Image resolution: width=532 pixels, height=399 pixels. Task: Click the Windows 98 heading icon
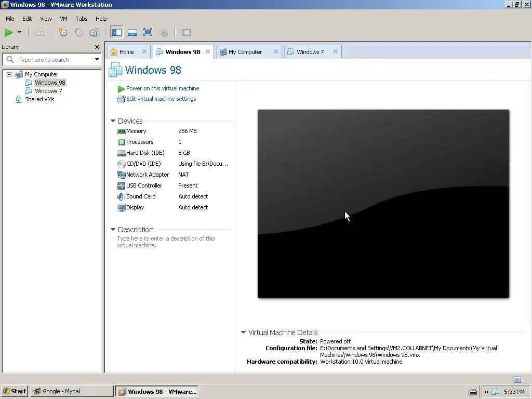(x=115, y=70)
